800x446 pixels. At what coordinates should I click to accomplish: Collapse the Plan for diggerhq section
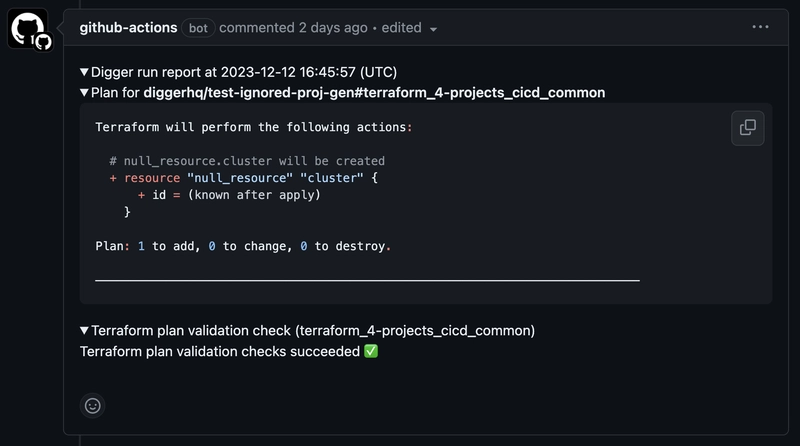point(85,92)
